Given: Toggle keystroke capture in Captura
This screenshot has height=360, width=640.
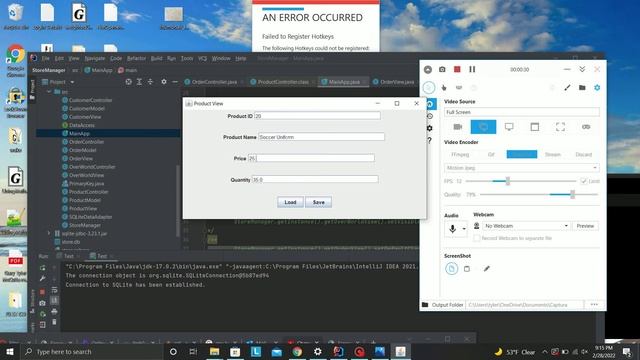Looking at the screenshot, I should 459,87.
